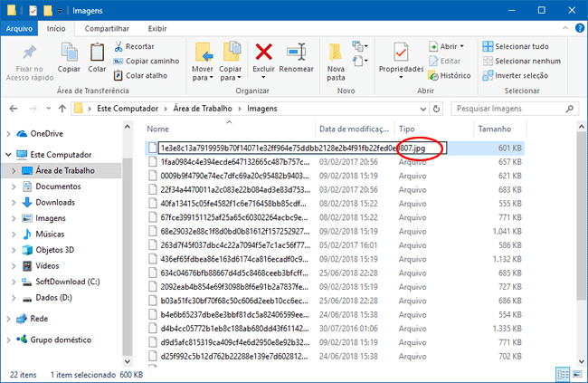
Task: Click the Colar clipboard icon
Action: coord(97,52)
